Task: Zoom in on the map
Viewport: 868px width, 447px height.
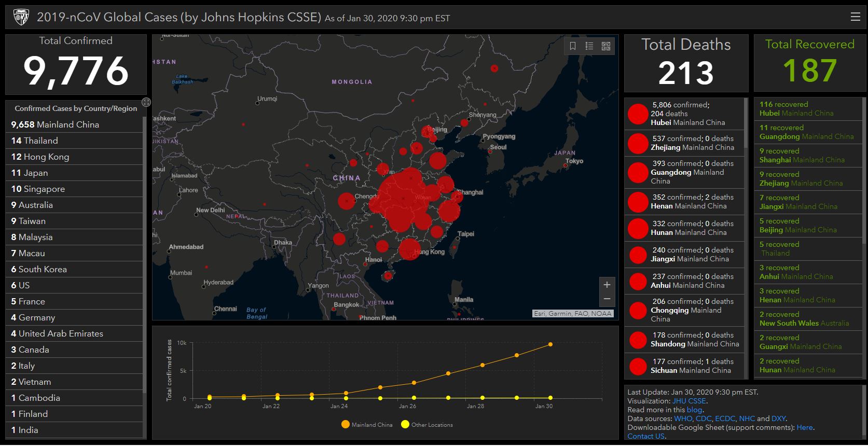Action: (x=607, y=285)
